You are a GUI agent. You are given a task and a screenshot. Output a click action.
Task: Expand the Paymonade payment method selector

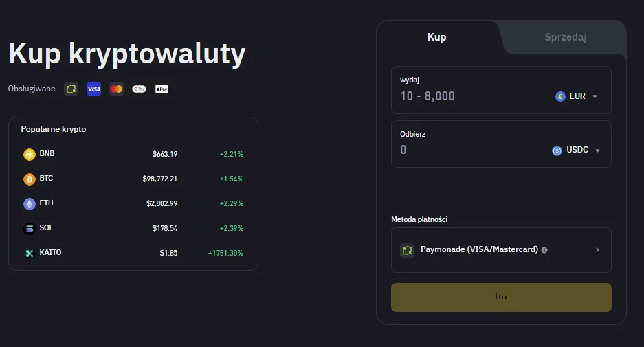click(597, 250)
